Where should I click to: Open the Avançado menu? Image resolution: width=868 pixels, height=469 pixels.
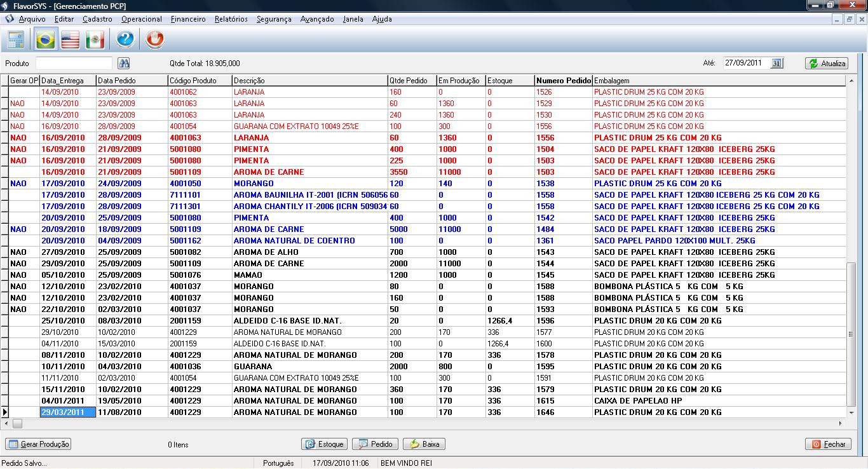coord(317,19)
